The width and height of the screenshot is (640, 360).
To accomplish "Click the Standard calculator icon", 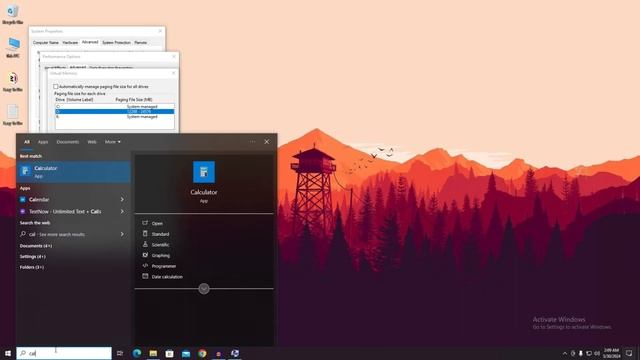I will tap(145, 233).
